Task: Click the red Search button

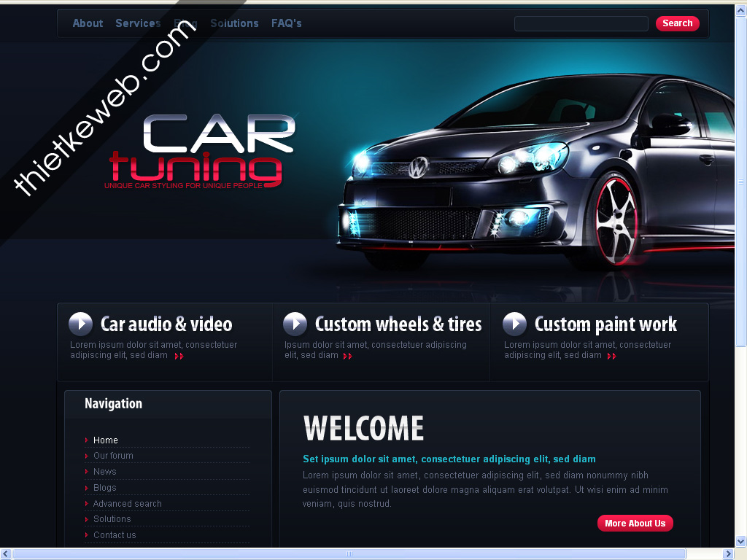Action: pos(678,23)
